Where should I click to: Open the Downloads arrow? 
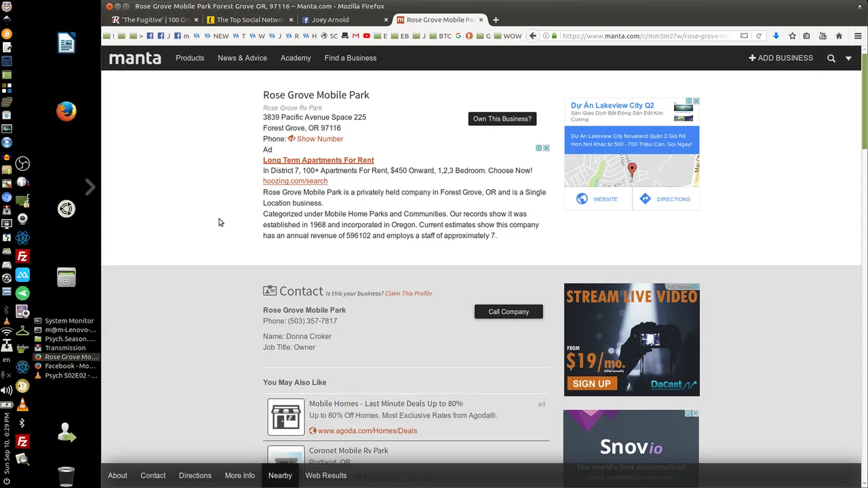point(776,36)
